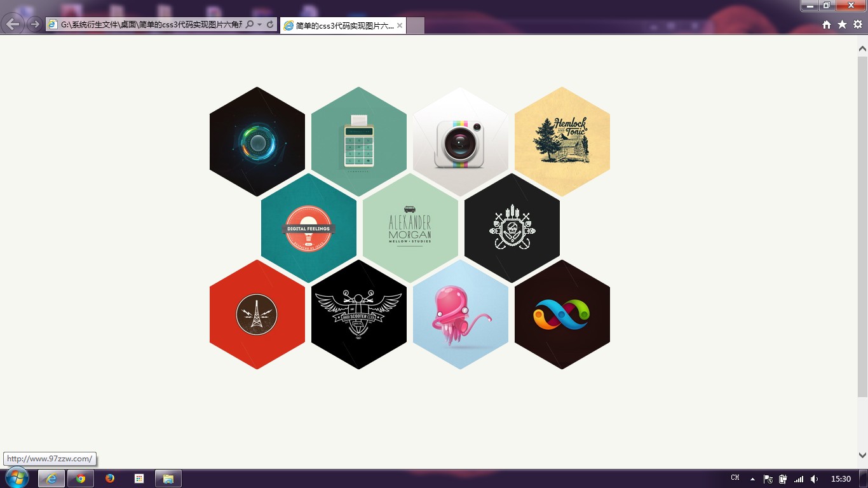Open the file explorer folder in taskbar
Image resolution: width=868 pixels, height=488 pixels.
[168, 478]
